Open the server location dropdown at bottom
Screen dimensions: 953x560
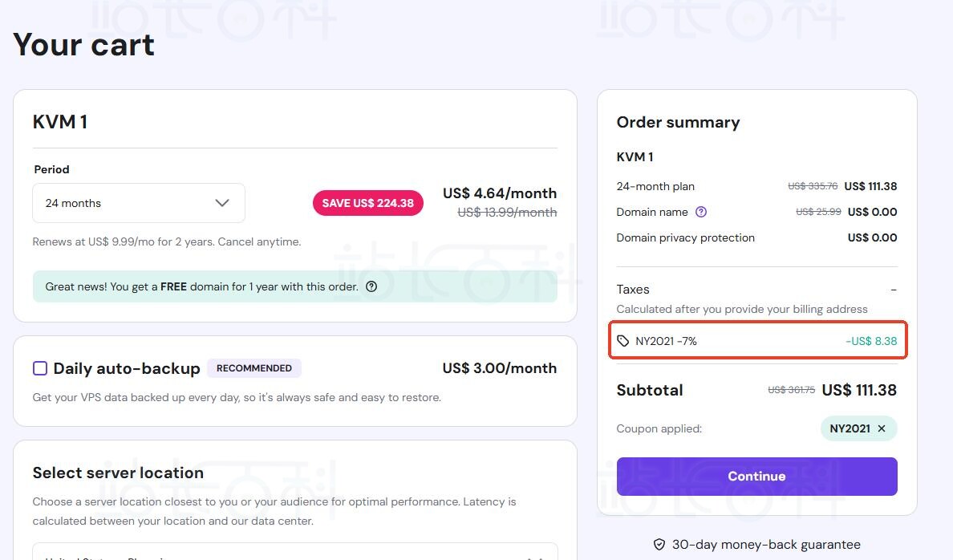pyautogui.click(x=294, y=554)
